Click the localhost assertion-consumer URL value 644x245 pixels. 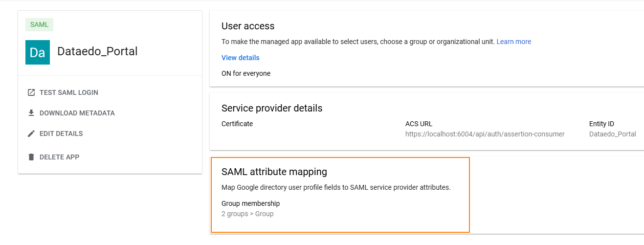point(485,134)
